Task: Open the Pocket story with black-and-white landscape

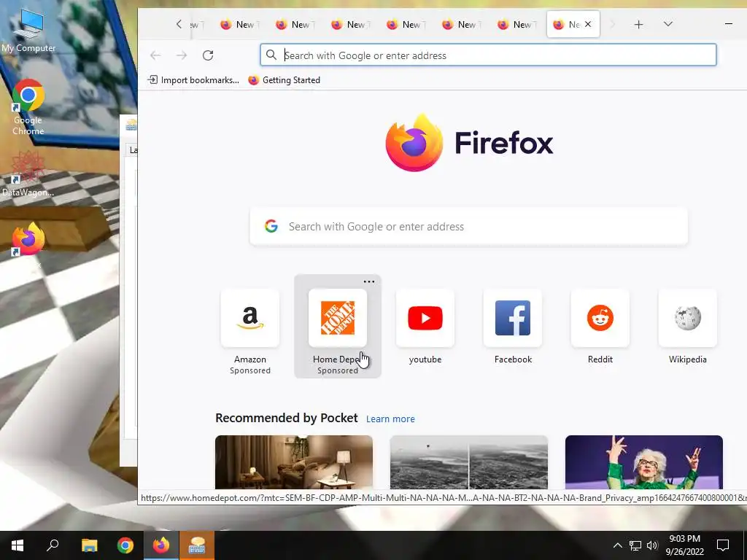Action: click(469, 462)
